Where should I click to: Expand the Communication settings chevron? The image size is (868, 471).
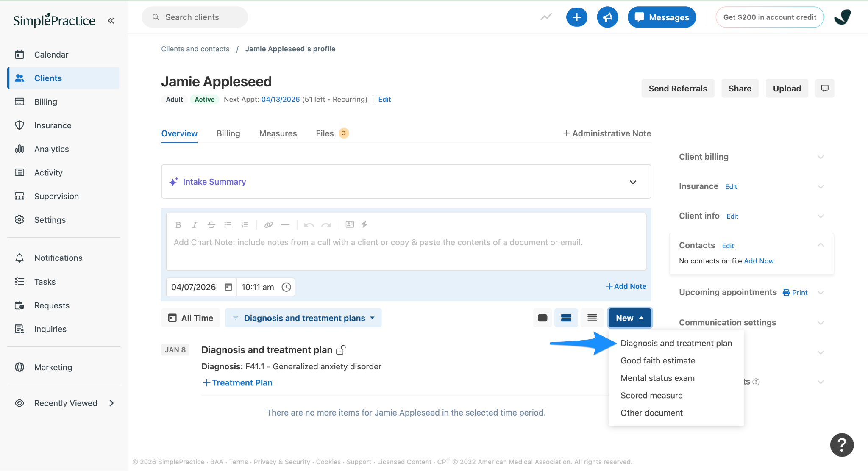[821, 323]
